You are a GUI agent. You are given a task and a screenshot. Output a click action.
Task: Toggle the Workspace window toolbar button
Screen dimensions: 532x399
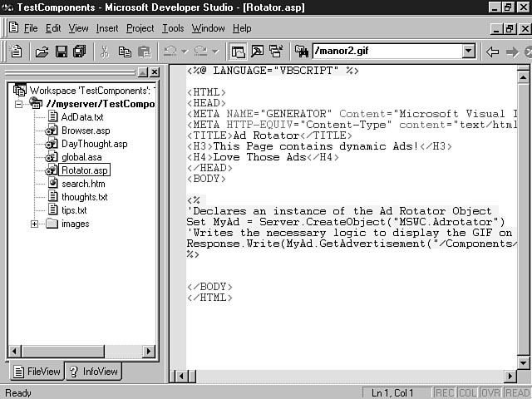[239, 52]
